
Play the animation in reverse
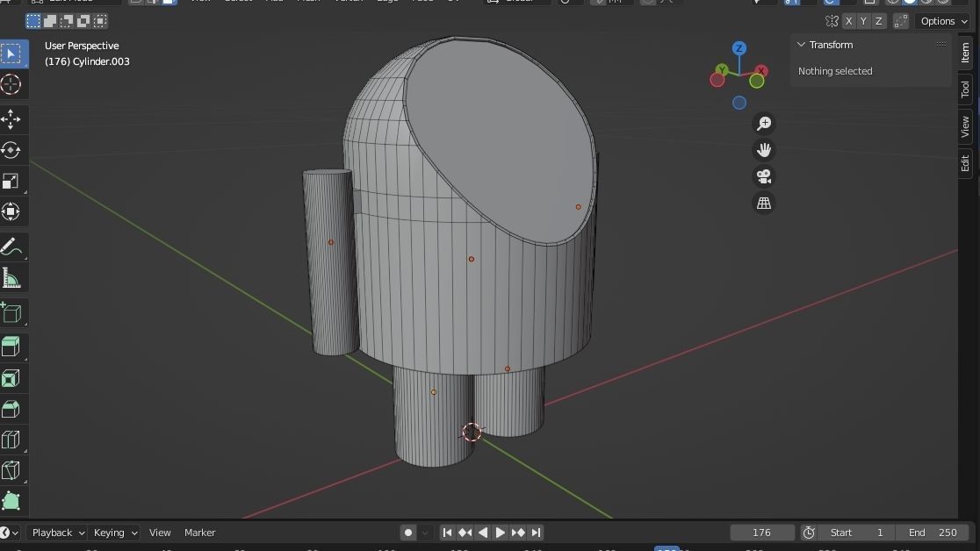tap(482, 533)
